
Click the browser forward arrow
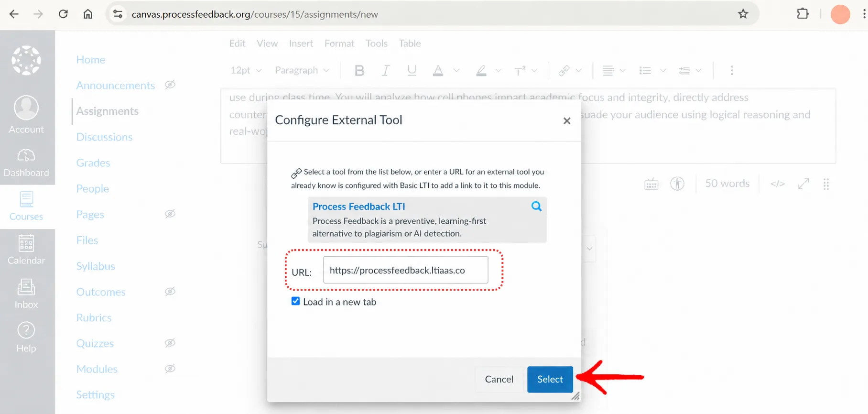click(x=38, y=14)
